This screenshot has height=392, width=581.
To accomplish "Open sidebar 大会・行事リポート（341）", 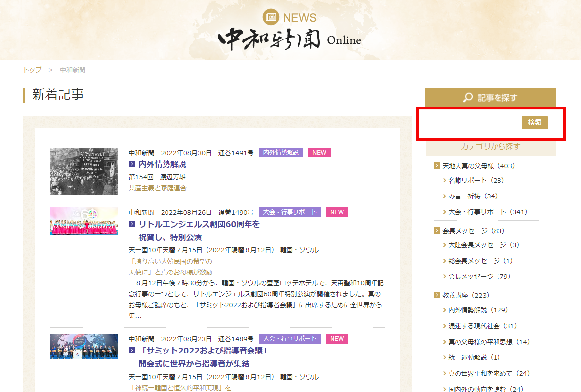I will (488, 212).
